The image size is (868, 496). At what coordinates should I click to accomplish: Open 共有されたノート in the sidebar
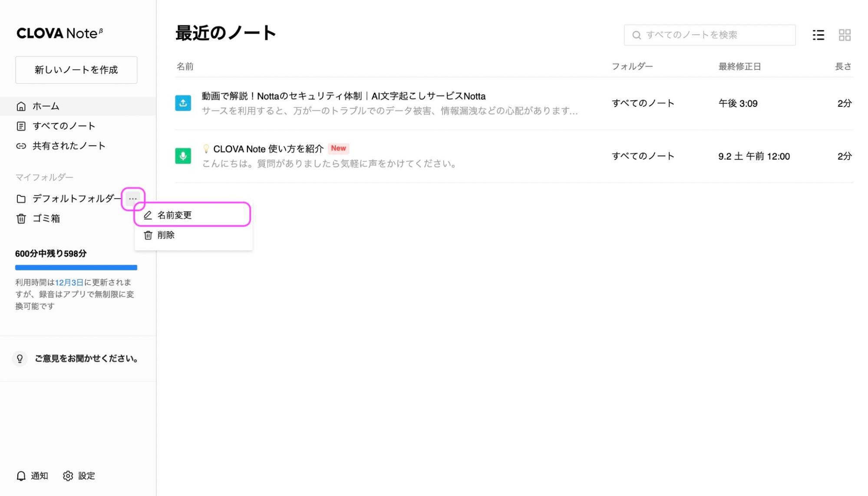point(69,146)
